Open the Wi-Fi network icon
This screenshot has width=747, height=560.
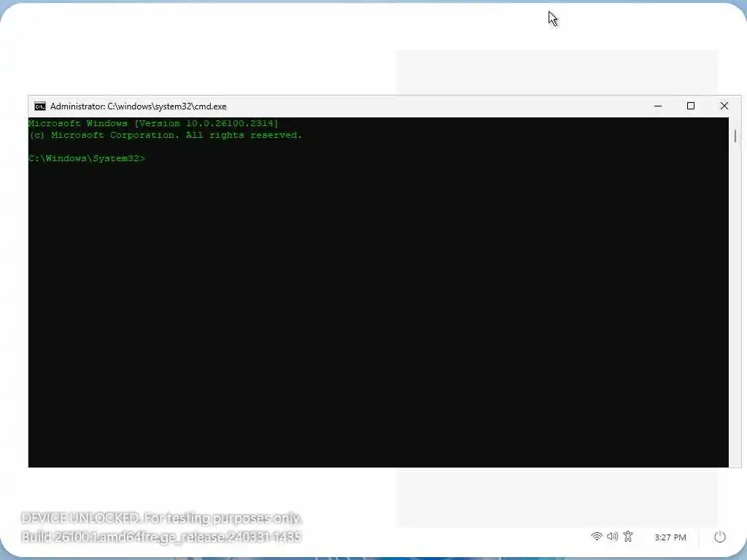(x=596, y=537)
